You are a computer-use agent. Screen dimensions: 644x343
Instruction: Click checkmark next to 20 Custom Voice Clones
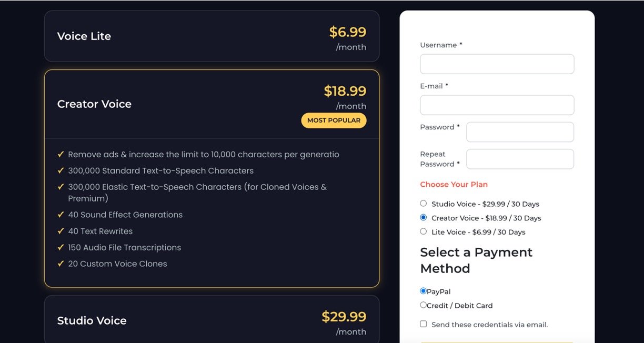click(x=61, y=264)
